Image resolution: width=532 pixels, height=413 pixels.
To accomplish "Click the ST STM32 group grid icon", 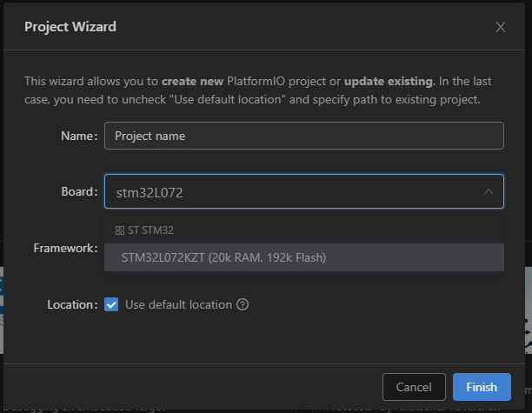I will (x=120, y=230).
